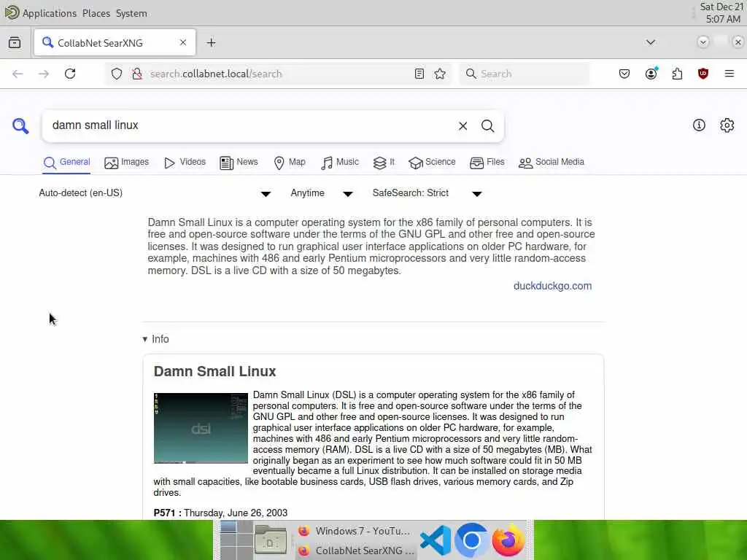Follow the duckduckgo.com source link
Image resolution: width=747 pixels, height=560 pixels.
(x=553, y=286)
